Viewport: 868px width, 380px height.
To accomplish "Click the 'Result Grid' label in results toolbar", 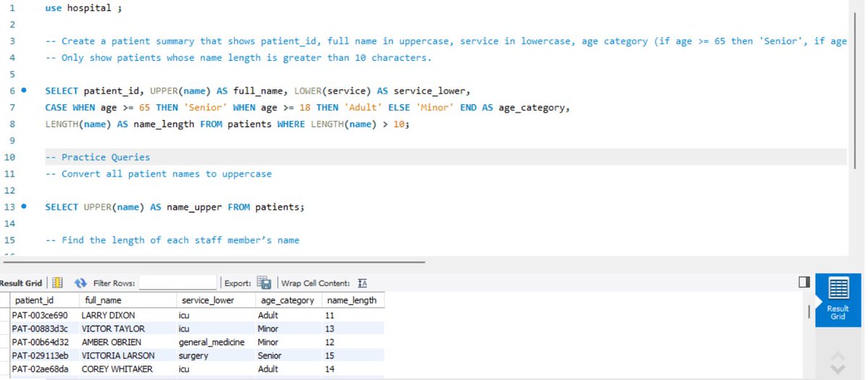I will [x=21, y=283].
